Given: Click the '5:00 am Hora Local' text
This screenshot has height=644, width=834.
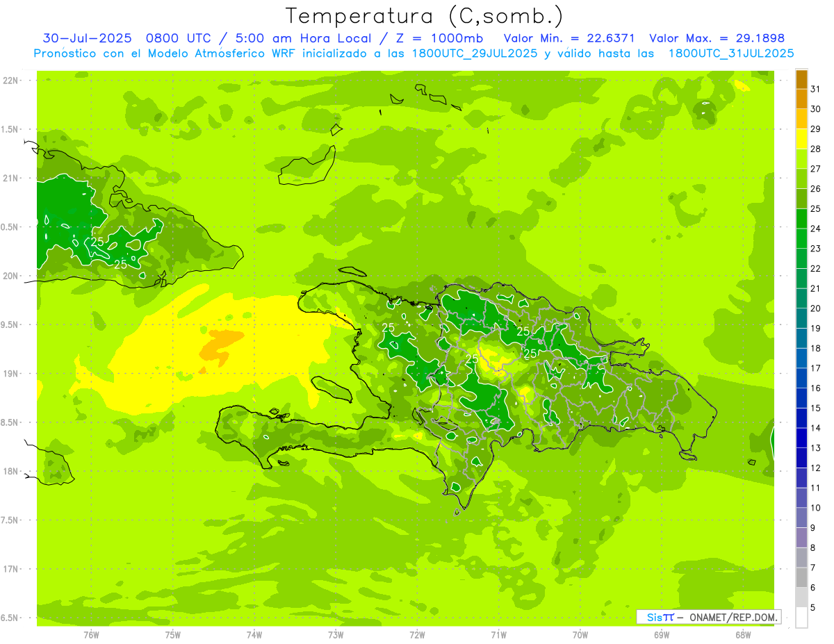Looking at the screenshot, I should point(306,38).
